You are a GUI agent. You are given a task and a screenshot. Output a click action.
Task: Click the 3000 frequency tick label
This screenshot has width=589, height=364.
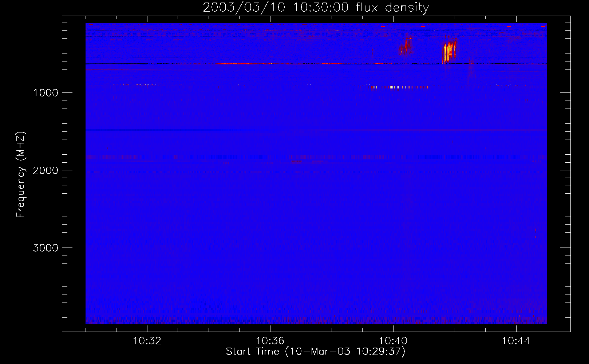(x=46, y=248)
